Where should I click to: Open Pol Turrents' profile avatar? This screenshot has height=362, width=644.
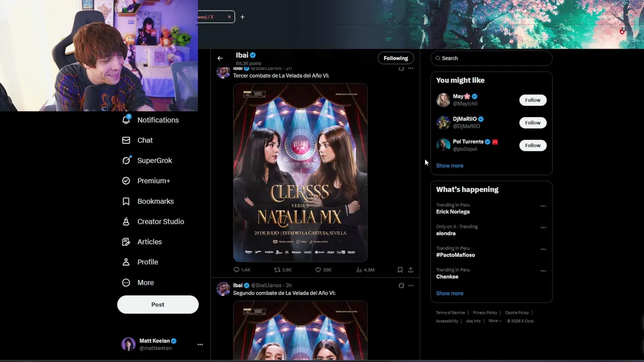[x=443, y=145]
